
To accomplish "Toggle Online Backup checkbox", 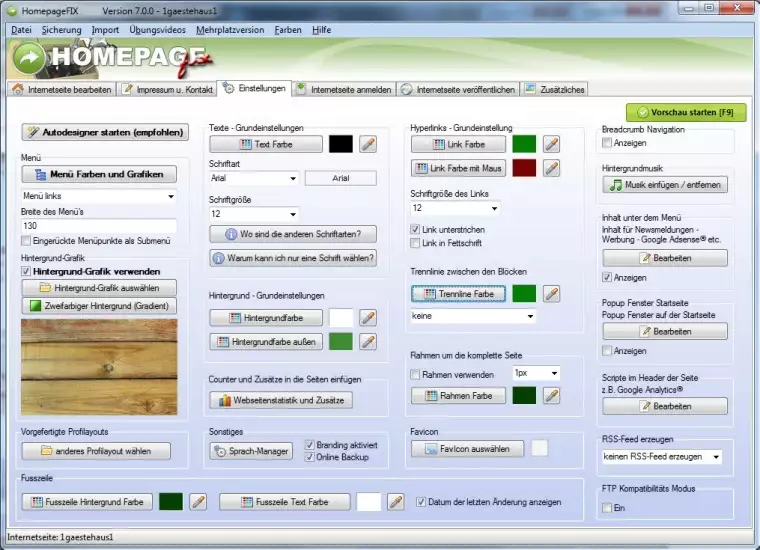I will pos(309,457).
